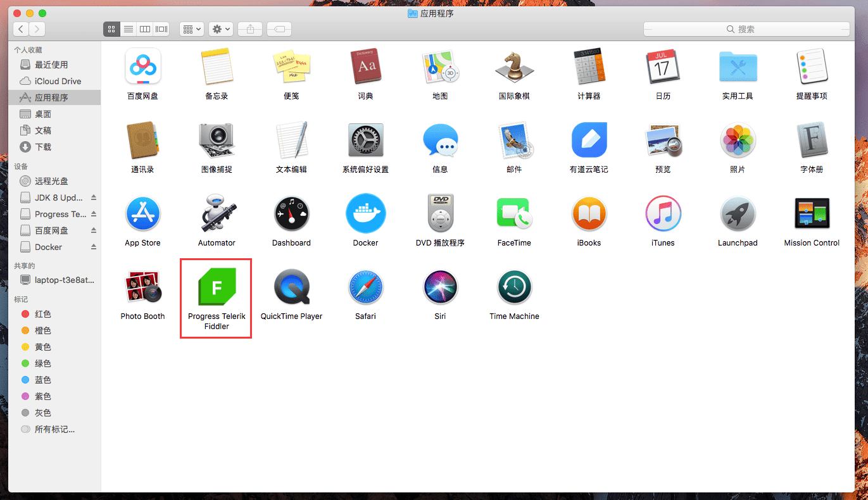Viewport: 868px width, 500px height.
Task: Select 文稿 in the sidebar
Action: [x=54, y=130]
